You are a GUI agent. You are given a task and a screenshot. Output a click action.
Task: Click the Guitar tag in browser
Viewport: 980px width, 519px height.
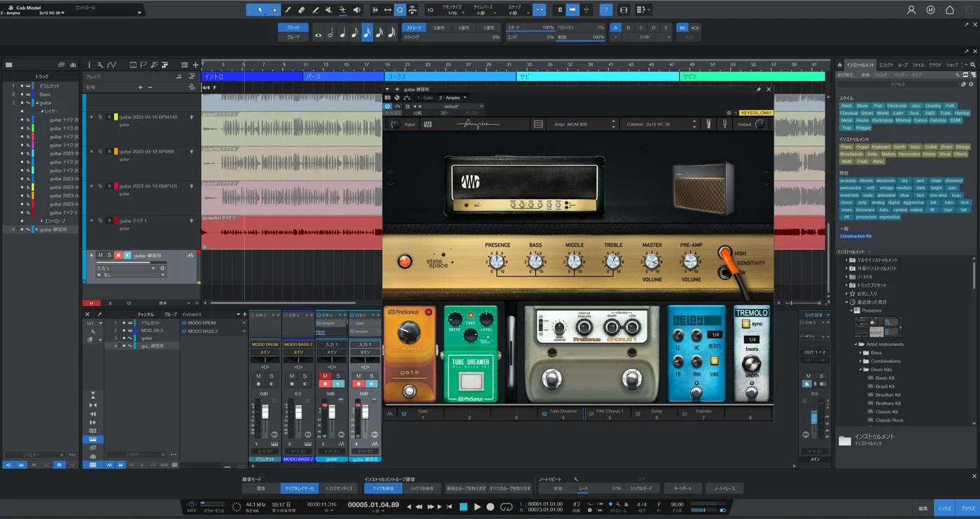930,147
